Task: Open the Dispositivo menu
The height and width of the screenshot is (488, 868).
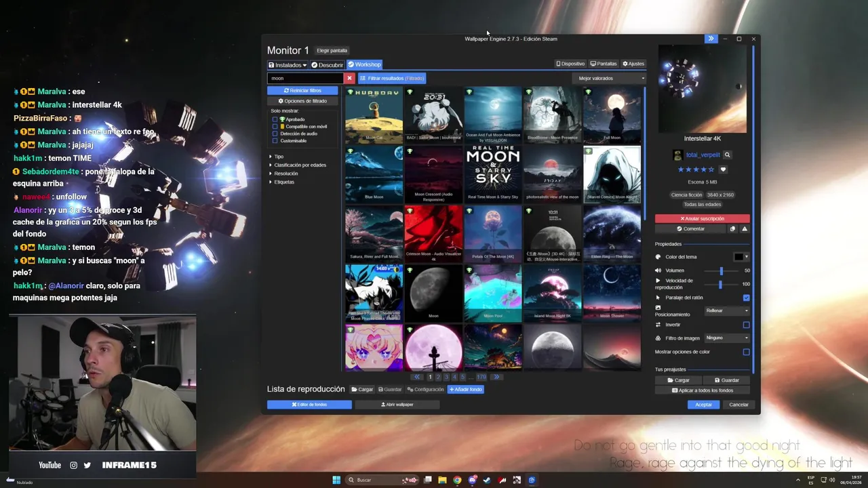Action: coord(570,64)
